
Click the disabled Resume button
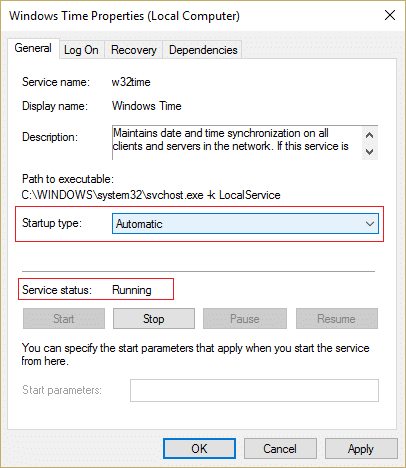(x=337, y=319)
